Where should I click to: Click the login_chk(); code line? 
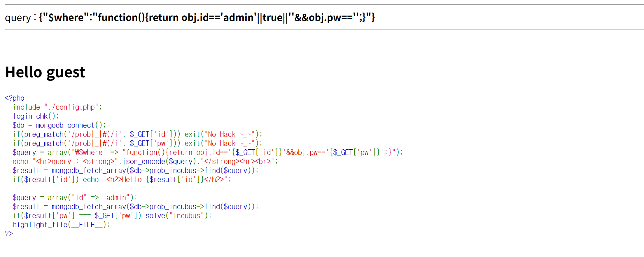tap(36, 116)
